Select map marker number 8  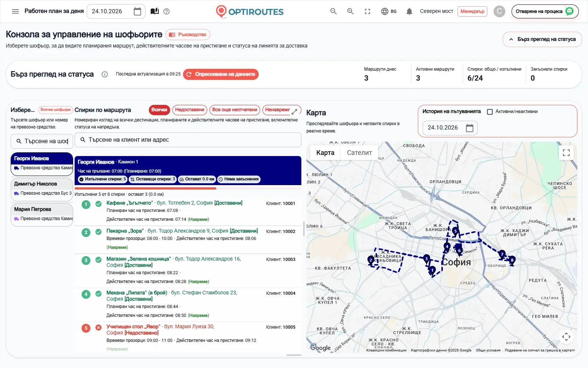(512, 261)
